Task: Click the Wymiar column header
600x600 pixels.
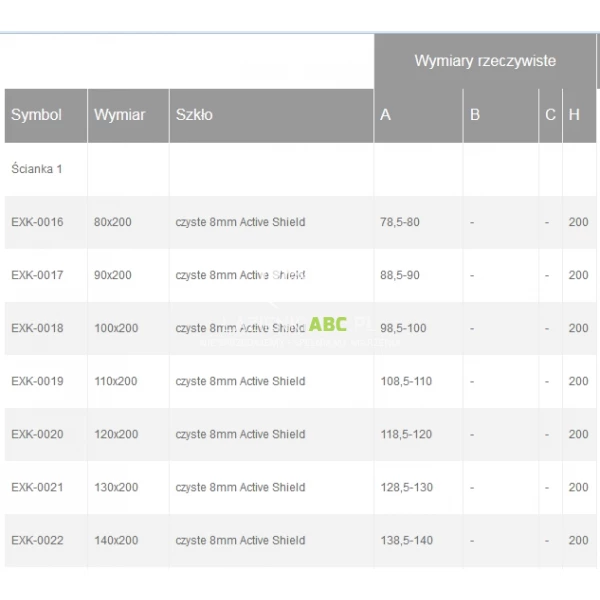Action: pyautogui.click(x=119, y=115)
